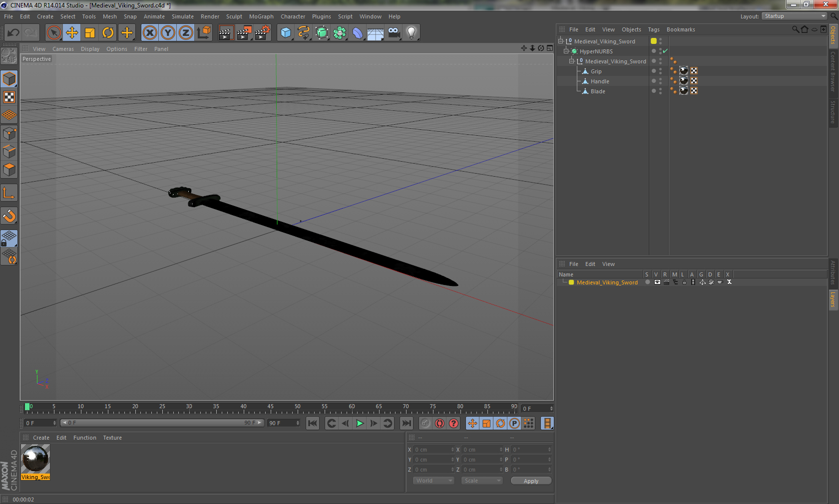839x504 pixels.
Task: Open the Scale mode dropdown
Action: [482, 481]
